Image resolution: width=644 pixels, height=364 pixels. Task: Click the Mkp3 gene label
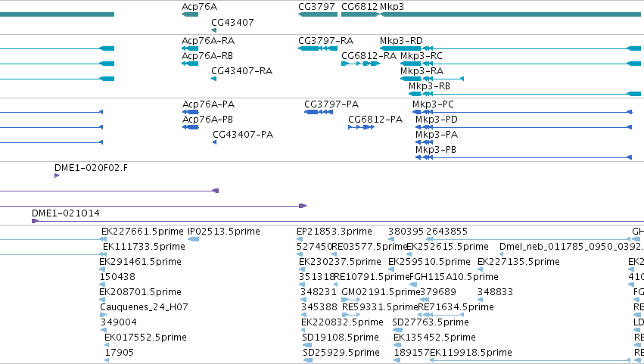tap(392, 7)
